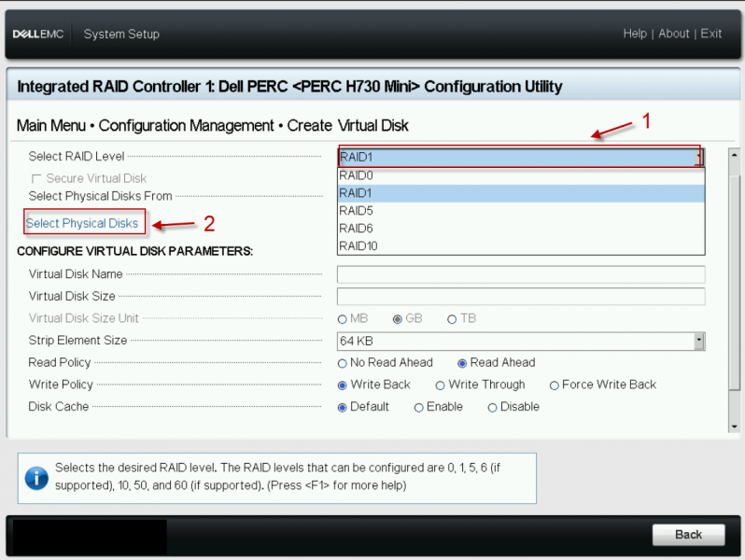
Task: Set Disk Cache to Default
Action: pyautogui.click(x=342, y=408)
